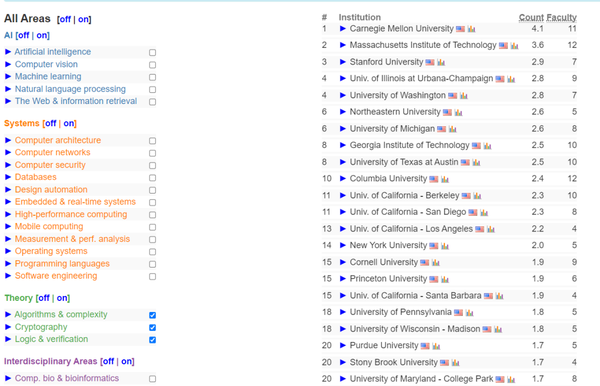Click chart icon for University of Wisconsin - Madison
Image resolution: width=600 pixels, height=386 pixels.
498,329
